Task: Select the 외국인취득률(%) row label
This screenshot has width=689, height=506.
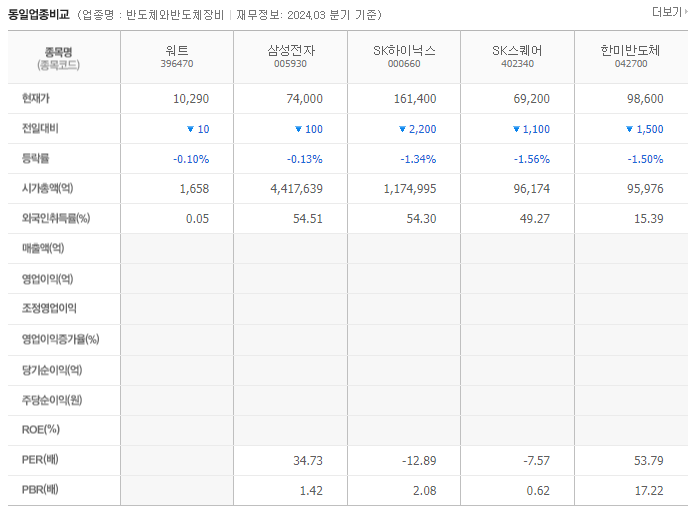Action: [x=56, y=218]
